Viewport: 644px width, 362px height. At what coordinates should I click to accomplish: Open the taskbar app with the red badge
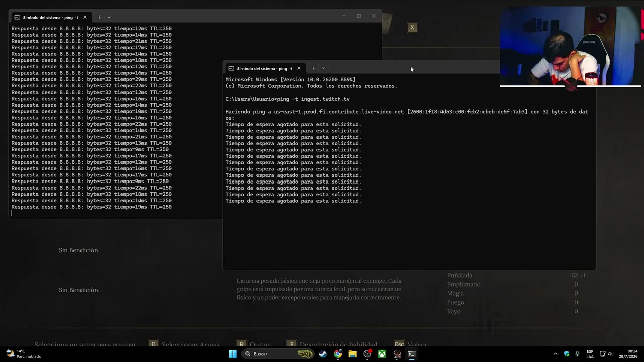click(x=367, y=354)
